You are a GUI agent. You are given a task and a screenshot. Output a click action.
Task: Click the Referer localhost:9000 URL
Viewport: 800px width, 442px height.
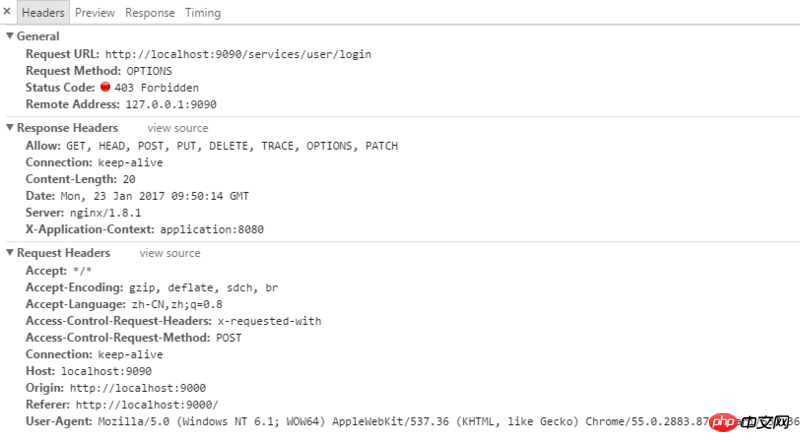tap(147, 405)
